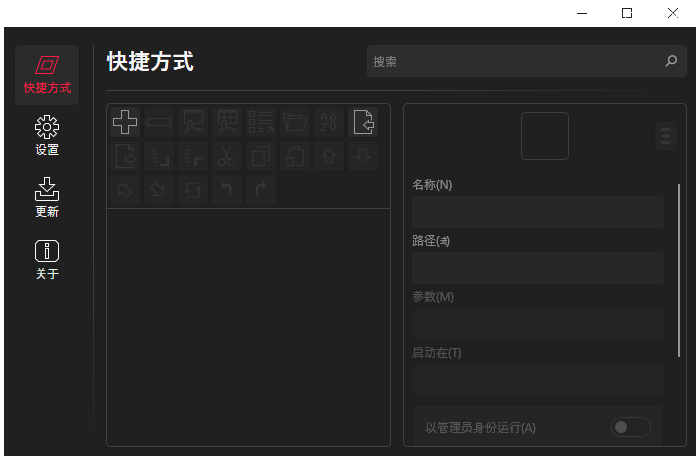The width and height of the screenshot is (700, 457).
Task: Click the upper-left diagonal arrow icon
Action: tap(125, 190)
